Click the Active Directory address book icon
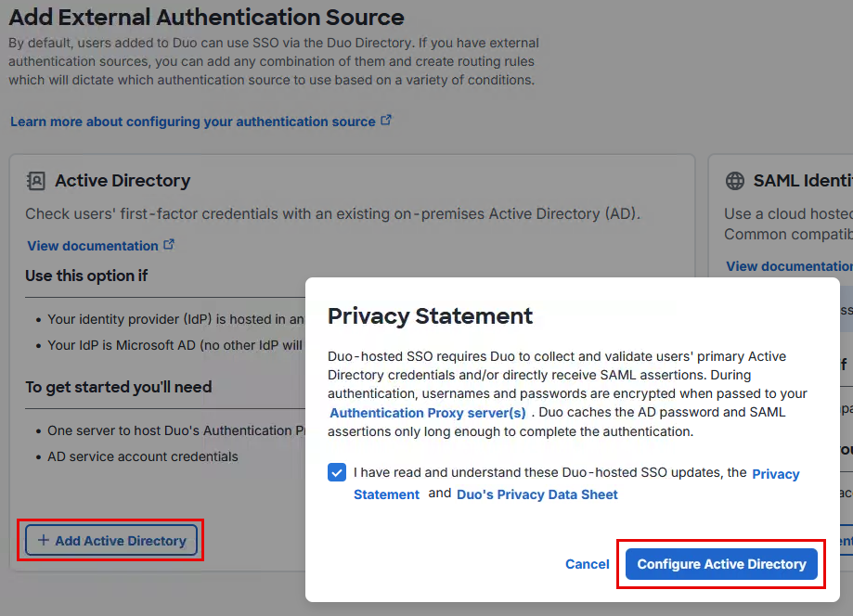Screen dimensions: 853x616 [36, 181]
